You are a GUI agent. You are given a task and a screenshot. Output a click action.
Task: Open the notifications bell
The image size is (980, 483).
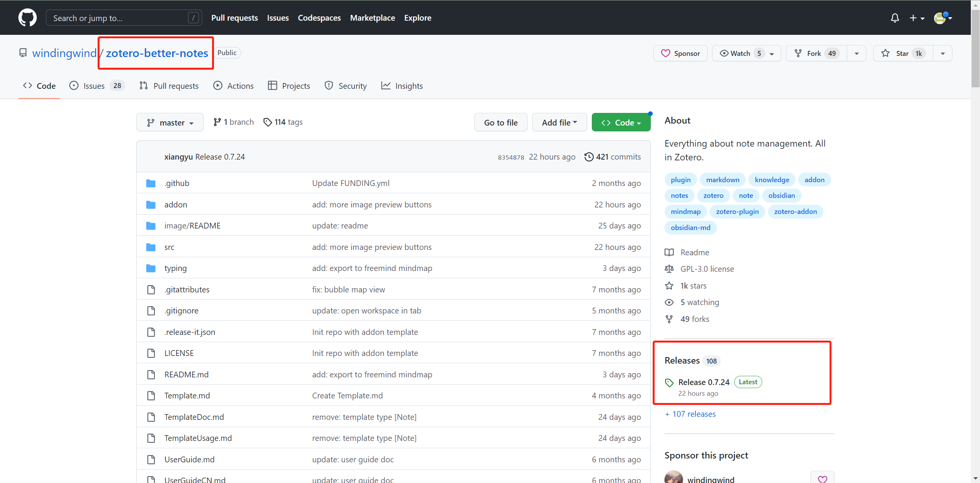pyautogui.click(x=895, y=18)
